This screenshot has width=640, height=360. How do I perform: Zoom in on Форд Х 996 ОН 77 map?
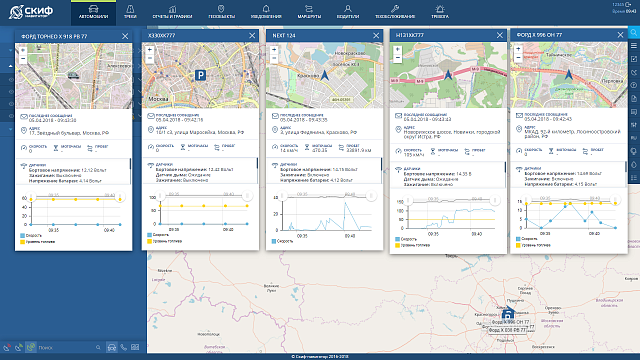tap(518, 49)
